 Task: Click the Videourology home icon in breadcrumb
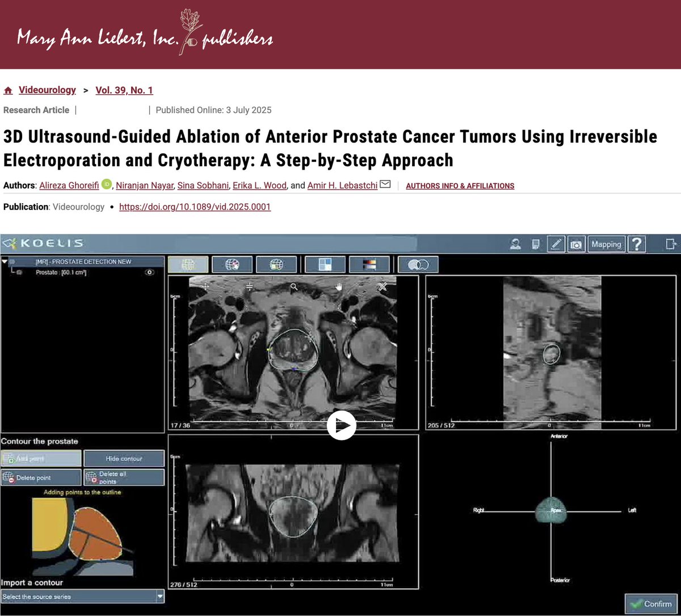tap(8, 90)
